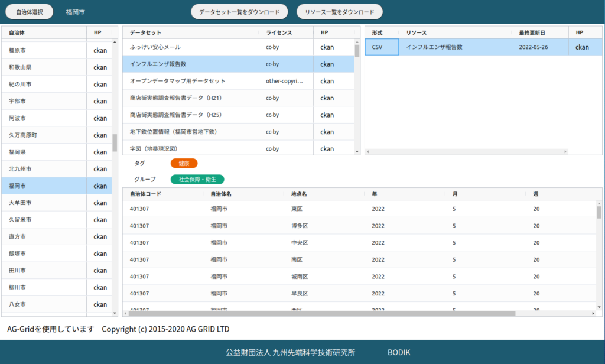605x364 pixels.
Task: Click the dataset list scrollbar down arrow
Action: point(357,152)
